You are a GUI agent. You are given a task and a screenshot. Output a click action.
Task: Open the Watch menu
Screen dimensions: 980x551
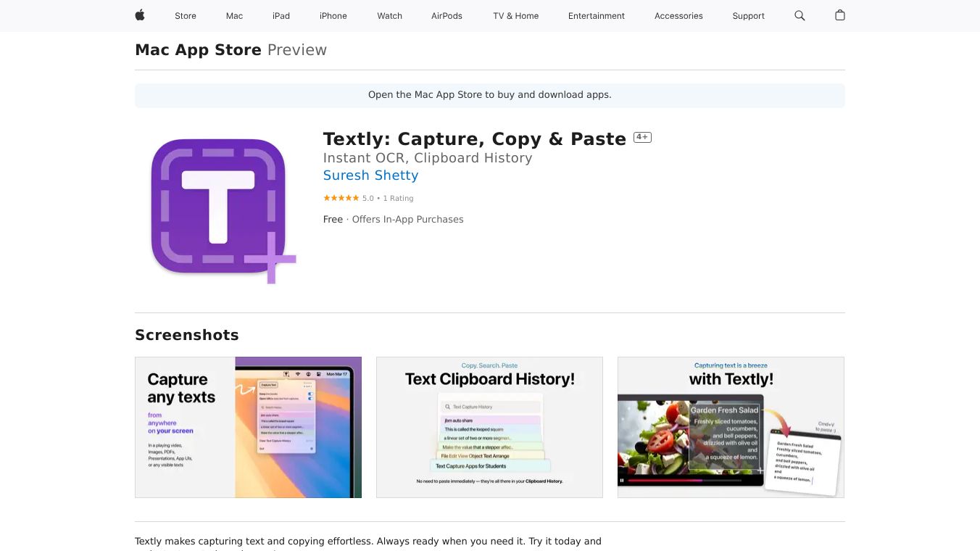point(390,16)
